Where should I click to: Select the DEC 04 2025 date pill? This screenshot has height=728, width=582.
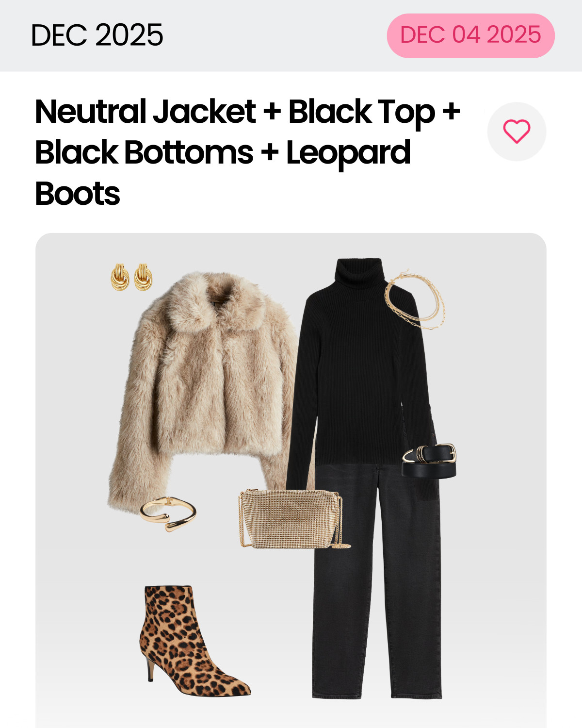point(470,35)
